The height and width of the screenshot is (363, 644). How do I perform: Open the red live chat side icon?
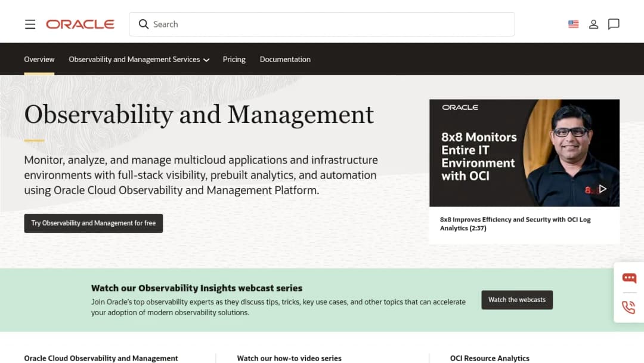(629, 278)
